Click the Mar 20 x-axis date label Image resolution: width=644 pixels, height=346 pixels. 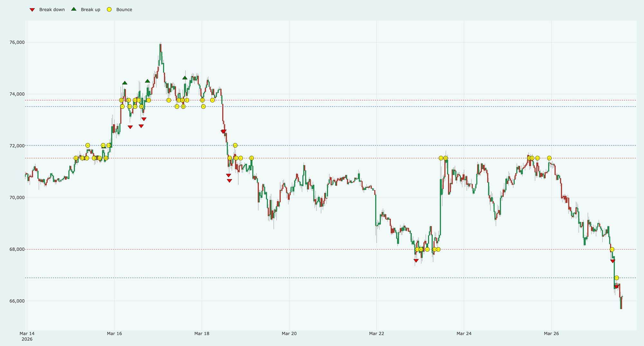click(289, 333)
